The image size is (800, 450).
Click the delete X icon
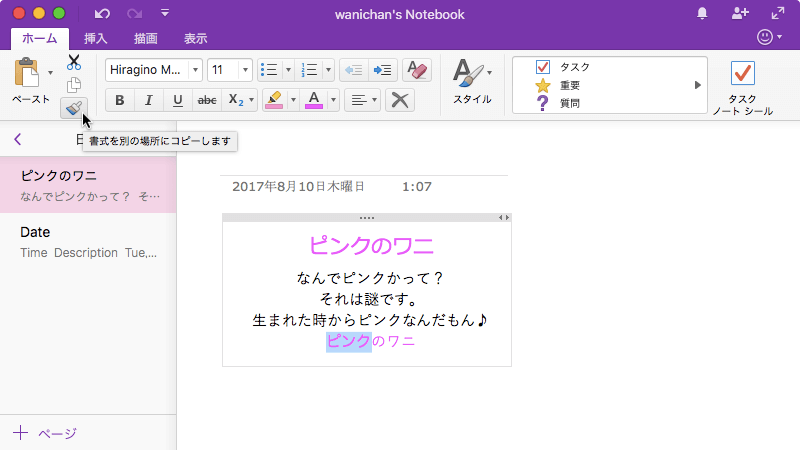pos(399,100)
